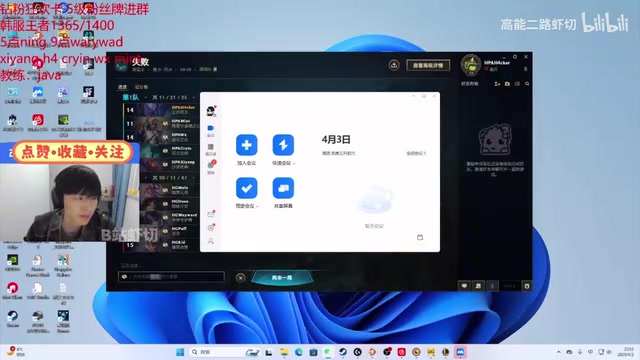Click the round X button beside Play Again

pos(240,278)
